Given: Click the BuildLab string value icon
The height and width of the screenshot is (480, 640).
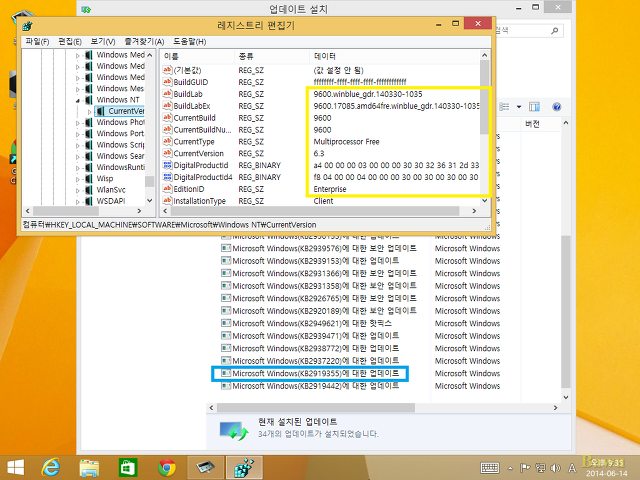Looking at the screenshot, I should [x=167, y=94].
